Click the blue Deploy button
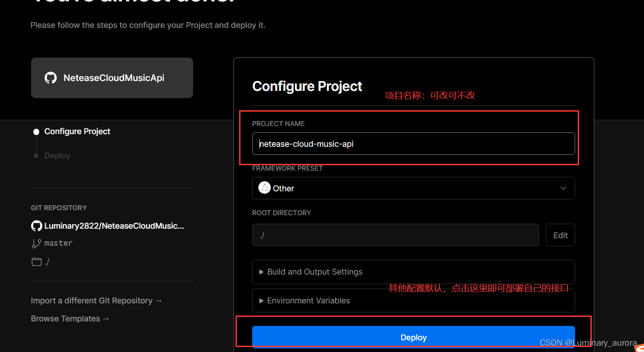Image resolution: width=644 pixels, height=352 pixels. click(x=413, y=337)
